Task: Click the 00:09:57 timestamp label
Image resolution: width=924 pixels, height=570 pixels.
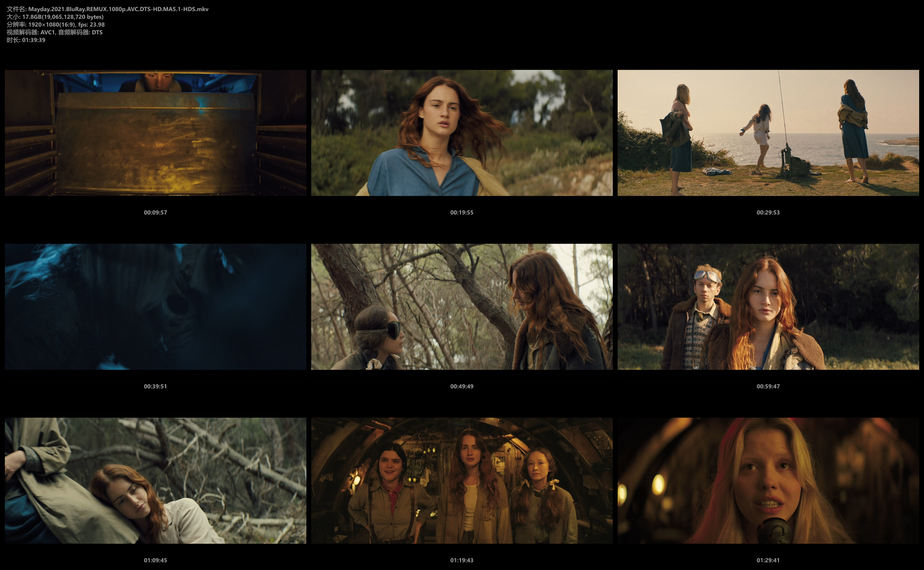Action: [155, 213]
